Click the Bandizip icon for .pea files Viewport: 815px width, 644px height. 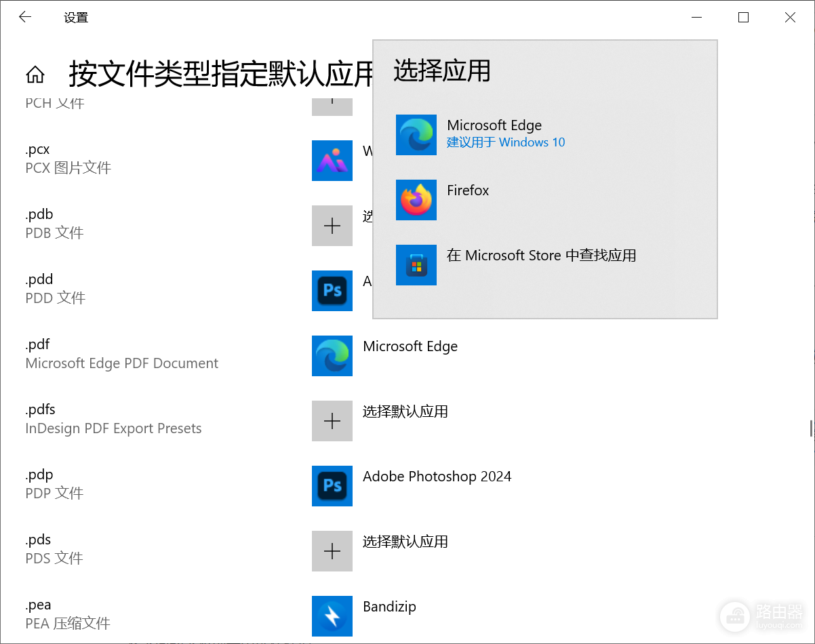pyautogui.click(x=332, y=616)
